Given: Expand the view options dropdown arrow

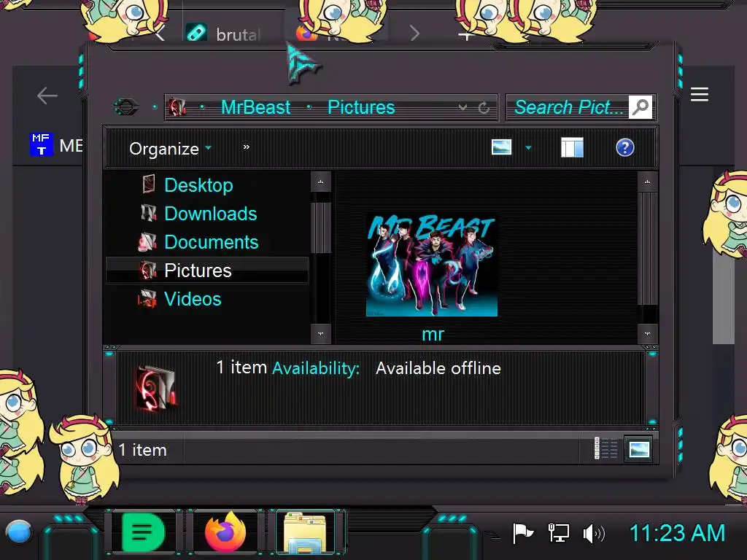Looking at the screenshot, I should pos(528,147).
